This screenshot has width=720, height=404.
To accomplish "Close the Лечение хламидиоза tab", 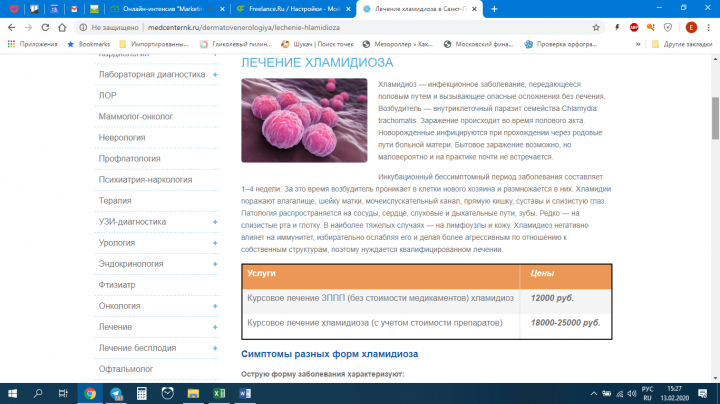I will [474, 9].
